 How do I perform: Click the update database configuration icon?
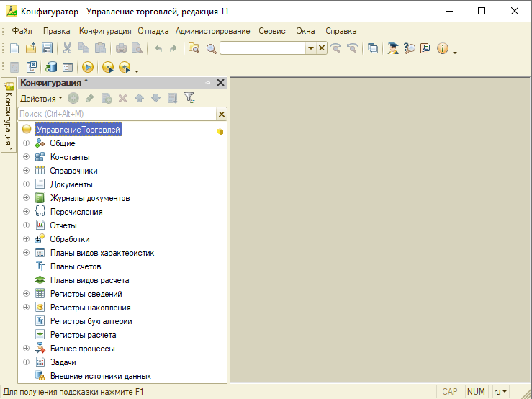[x=51, y=67]
